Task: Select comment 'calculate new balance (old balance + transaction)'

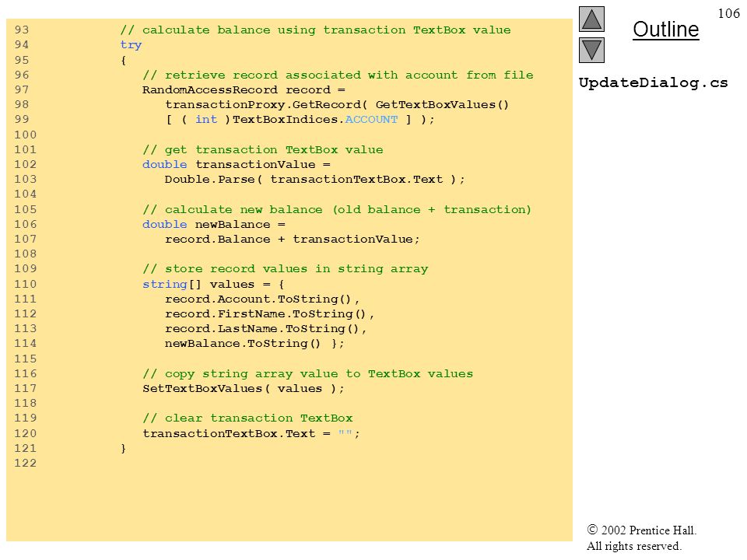Action: point(337,209)
